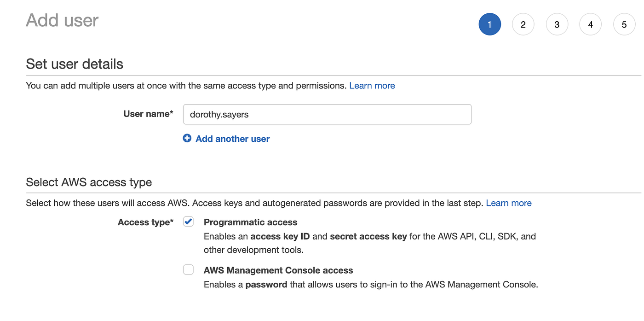Click the Select AWS access type heading
This screenshot has width=644, height=321.
(x=89, y=182)
